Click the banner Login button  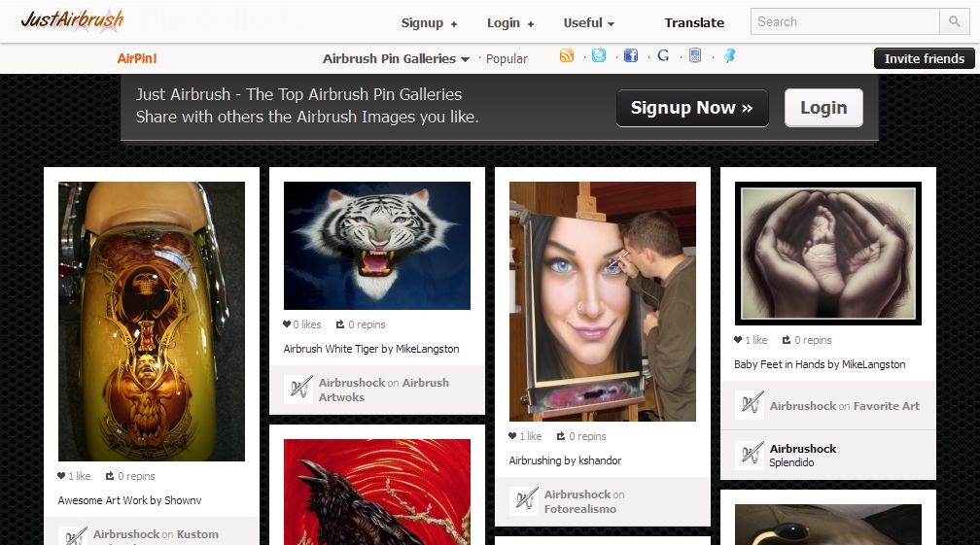tap(823, 108)
